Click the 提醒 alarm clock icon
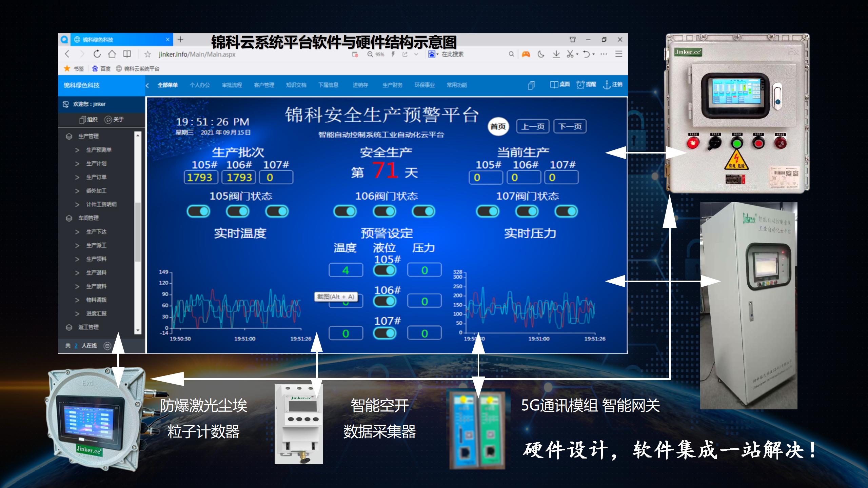Screen dimensions: 868x488 pyautogui.click(x=580, y=85)
